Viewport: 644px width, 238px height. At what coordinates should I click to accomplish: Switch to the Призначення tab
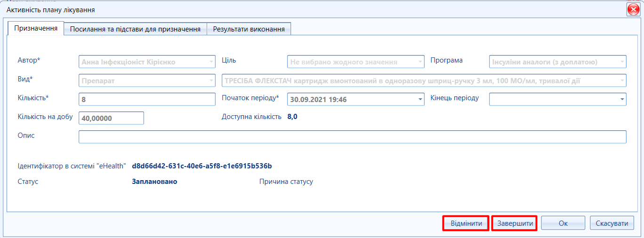tap(36, 28)
